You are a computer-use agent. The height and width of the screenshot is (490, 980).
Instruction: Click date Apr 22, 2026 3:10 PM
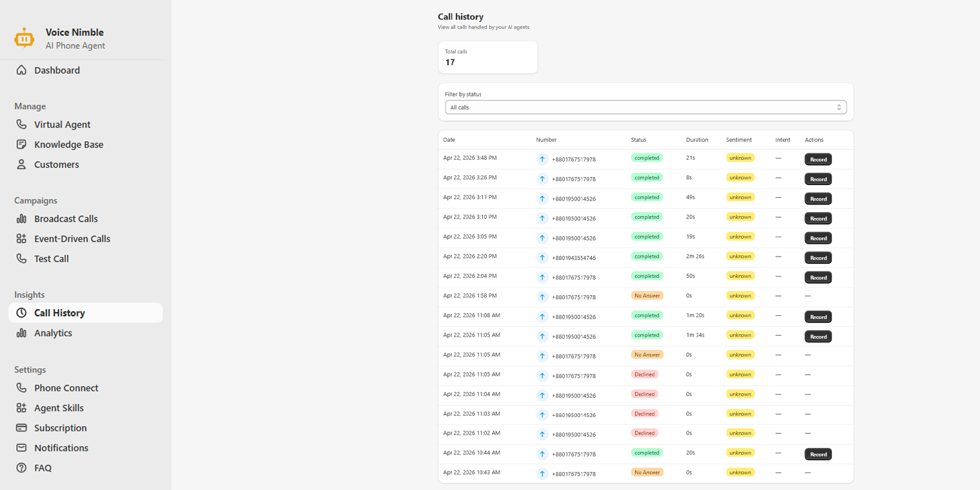[x=470, y=217]
